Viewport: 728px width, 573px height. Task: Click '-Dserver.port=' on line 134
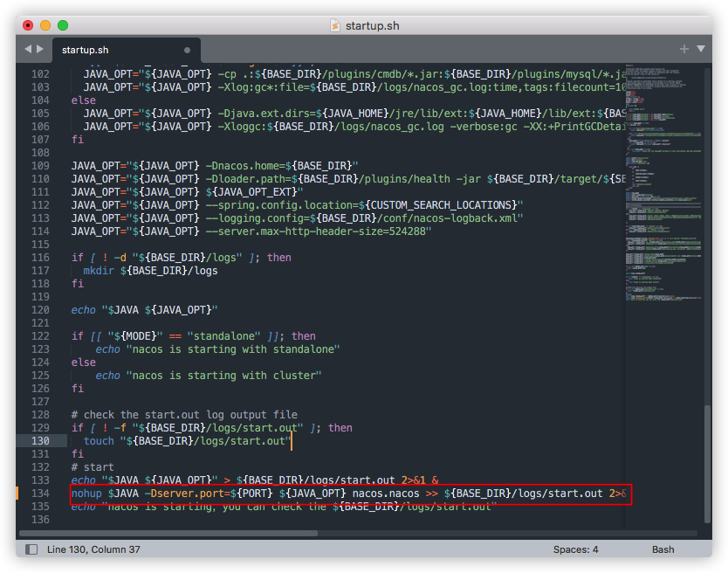point(187,493)
